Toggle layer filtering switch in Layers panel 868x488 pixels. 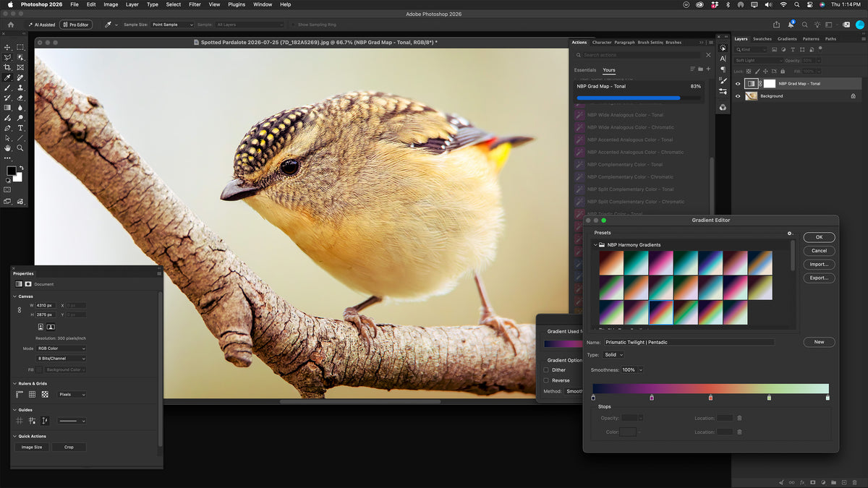[x=822, y=50]
